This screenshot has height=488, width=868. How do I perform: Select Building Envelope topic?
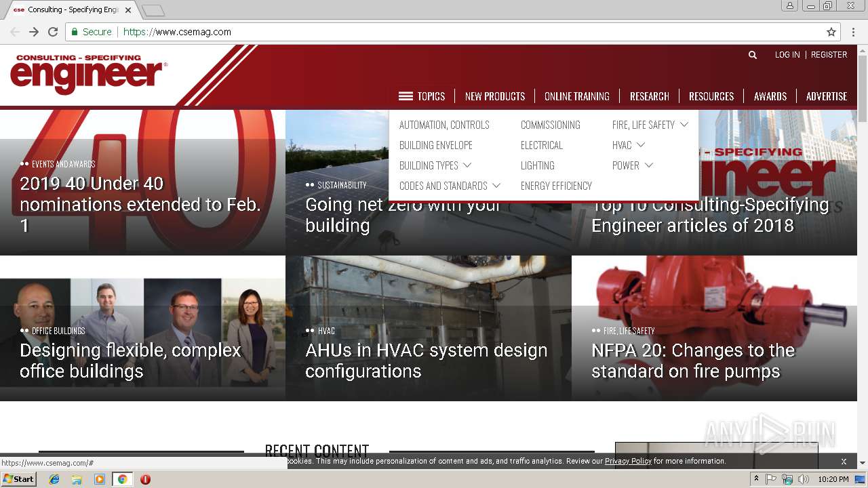pyautogui.click(x=436, y=145)
